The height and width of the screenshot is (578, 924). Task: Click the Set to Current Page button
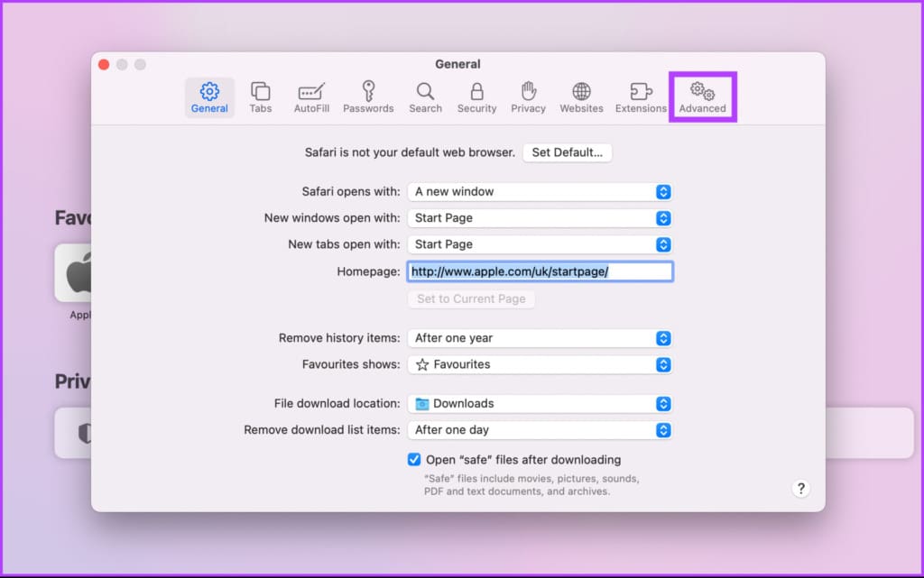tap(471, 299)
